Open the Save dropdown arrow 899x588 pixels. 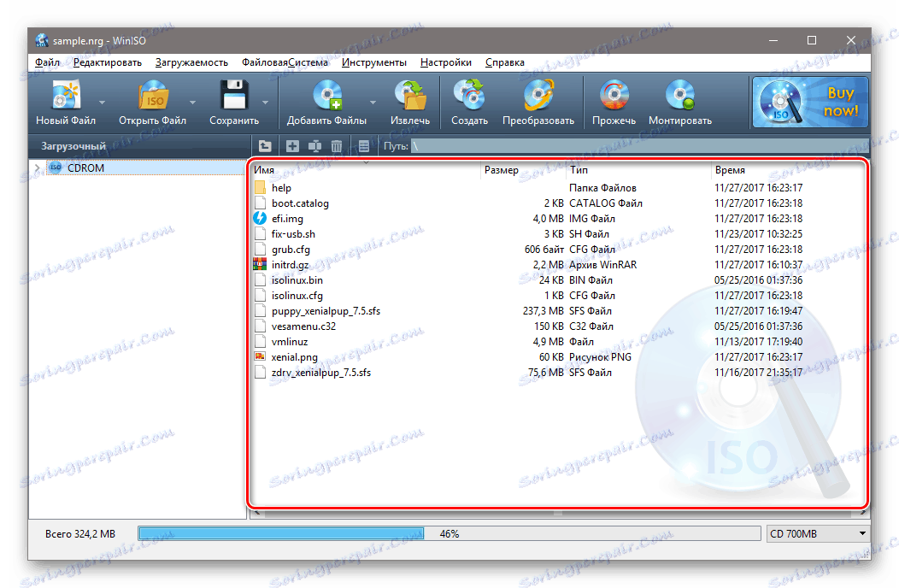(266, 103)
